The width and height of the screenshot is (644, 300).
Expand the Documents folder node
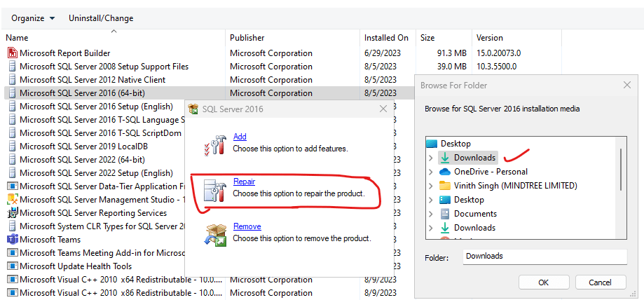pos(430,214)
